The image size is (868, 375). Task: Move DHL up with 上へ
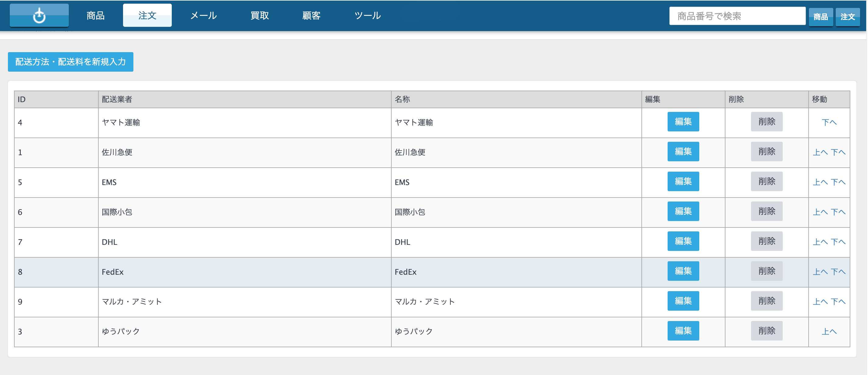point(820,242)
